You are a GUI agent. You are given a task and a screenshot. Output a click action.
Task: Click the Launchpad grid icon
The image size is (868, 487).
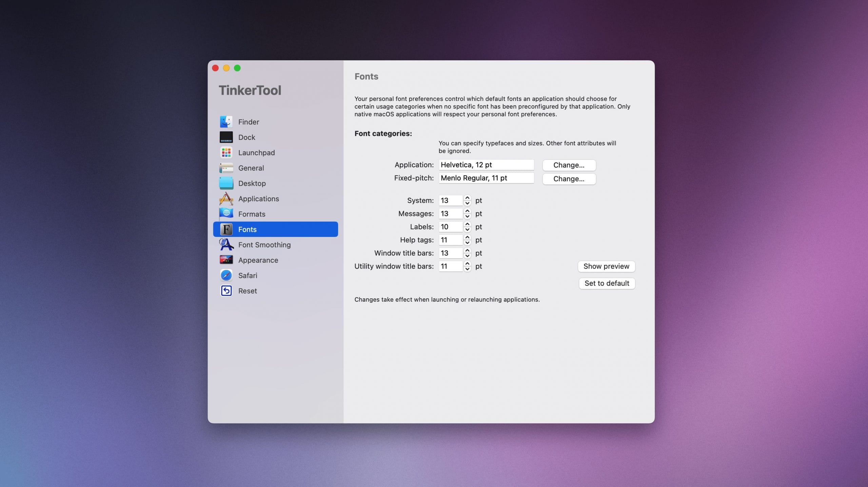[x=226, y=153]
